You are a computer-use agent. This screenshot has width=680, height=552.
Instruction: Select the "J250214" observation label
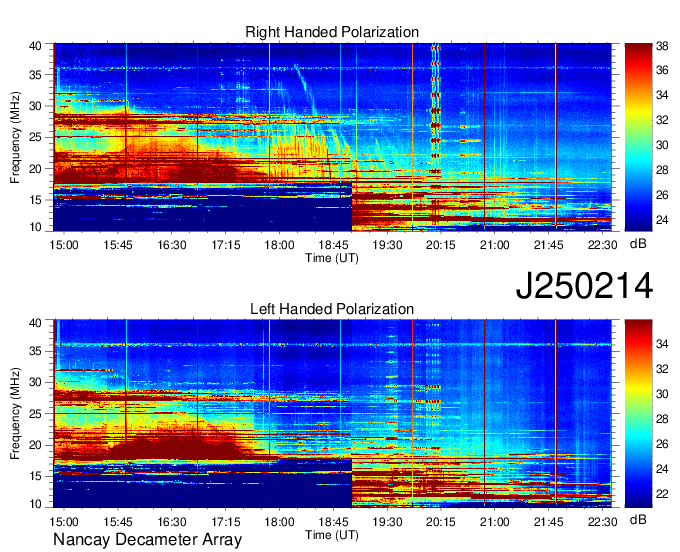click(x=584, y=286)
